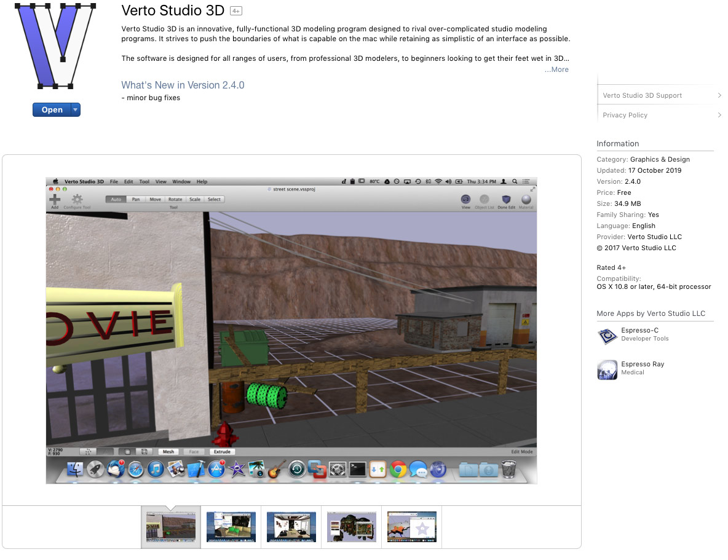Click the Wi-Fi icon in the previewed menu bar
The image size is (728, 560).
pyautogui.click(x=438, y=181)
